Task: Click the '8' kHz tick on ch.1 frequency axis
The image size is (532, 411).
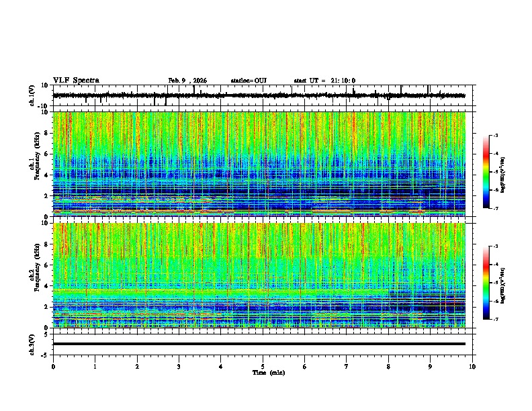Action: pos(46,133)
